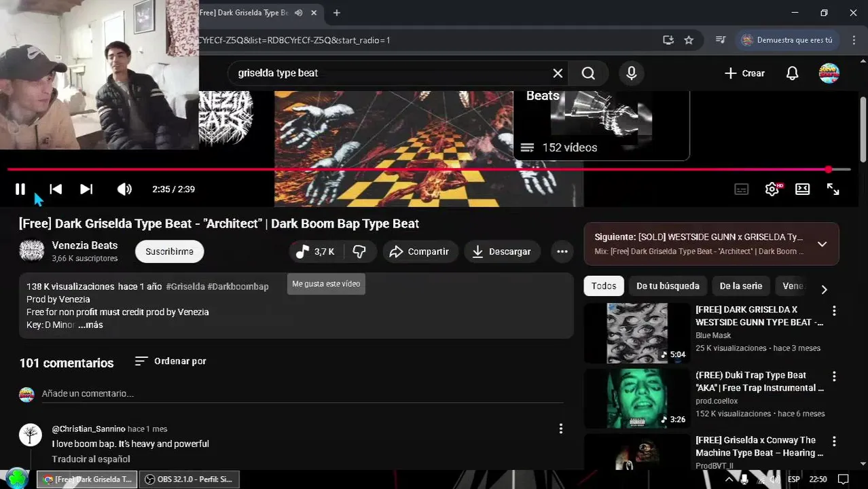Open Christian_Sannino comment options menu
868x489 pixels.
[561, 429]
